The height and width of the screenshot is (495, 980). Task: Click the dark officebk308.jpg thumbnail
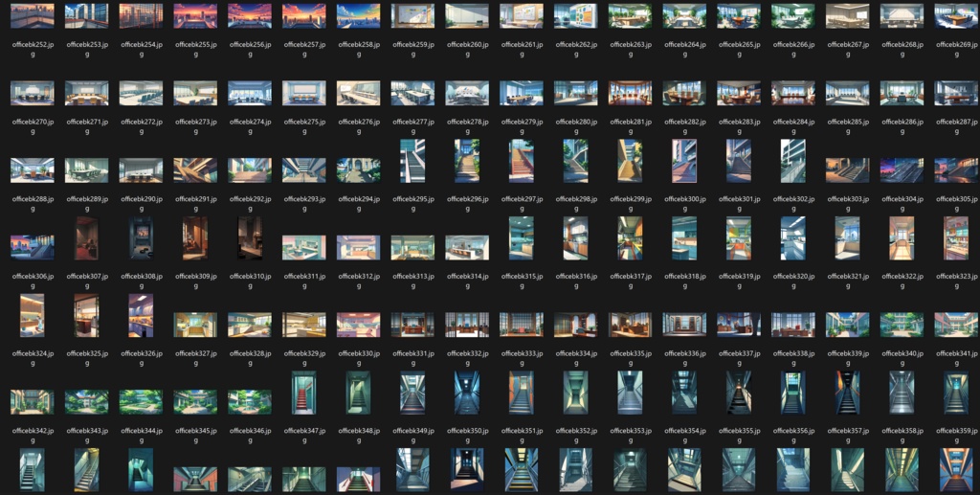[x=142, y=238]
